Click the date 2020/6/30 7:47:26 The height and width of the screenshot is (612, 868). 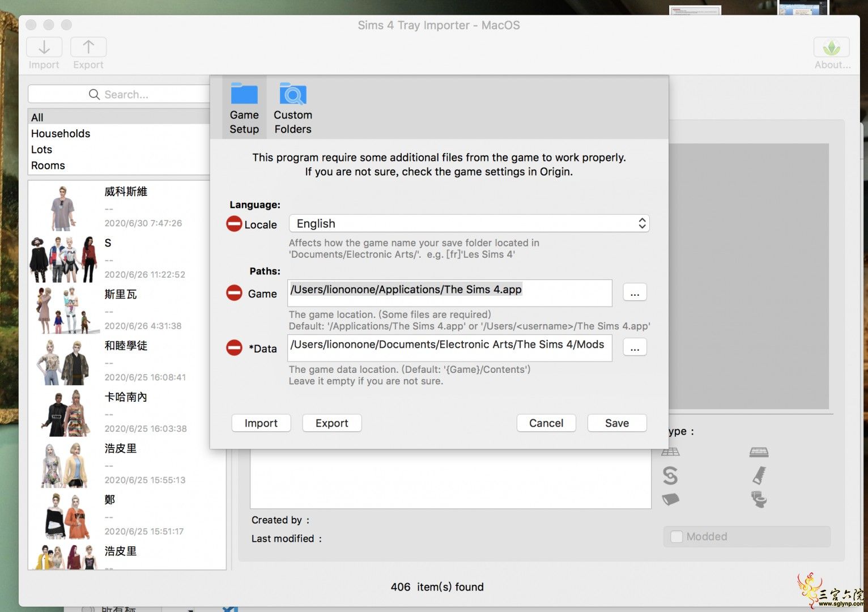click(x=143, y=223)
